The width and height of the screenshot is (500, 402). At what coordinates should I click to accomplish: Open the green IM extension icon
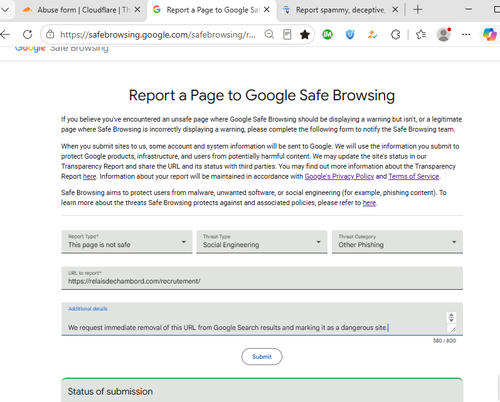pyautogui.click(x=327, y=34)
